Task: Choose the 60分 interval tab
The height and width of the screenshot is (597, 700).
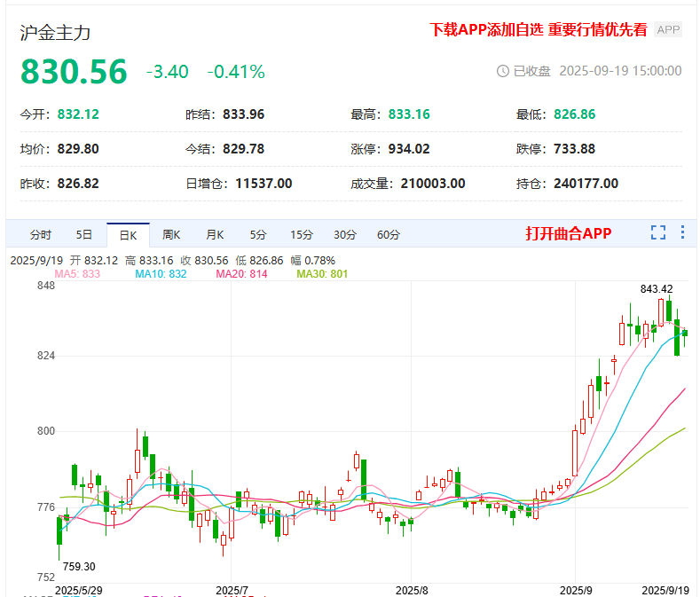Action: click(389, 235)
